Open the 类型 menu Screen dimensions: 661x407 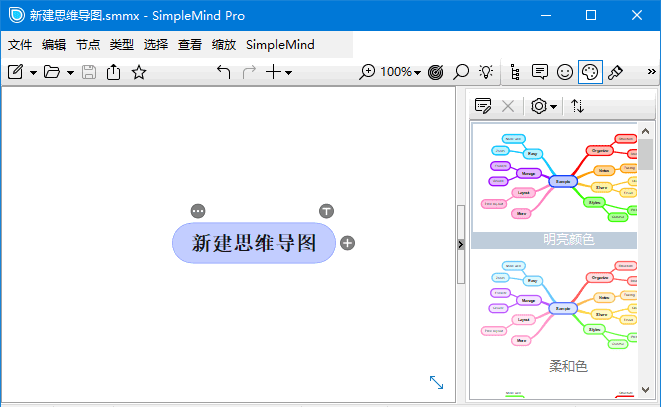tap(122, 45)
